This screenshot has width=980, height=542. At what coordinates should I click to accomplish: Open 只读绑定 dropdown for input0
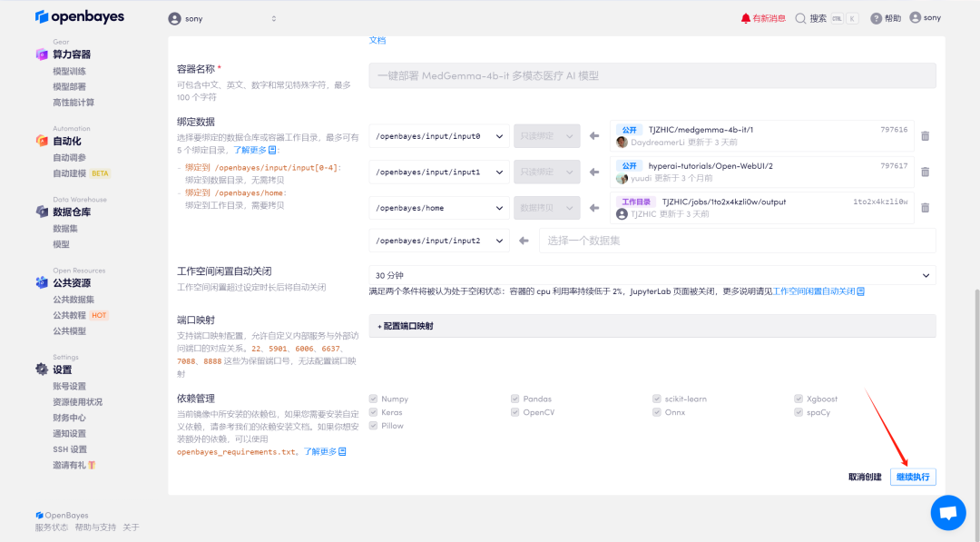547,135
